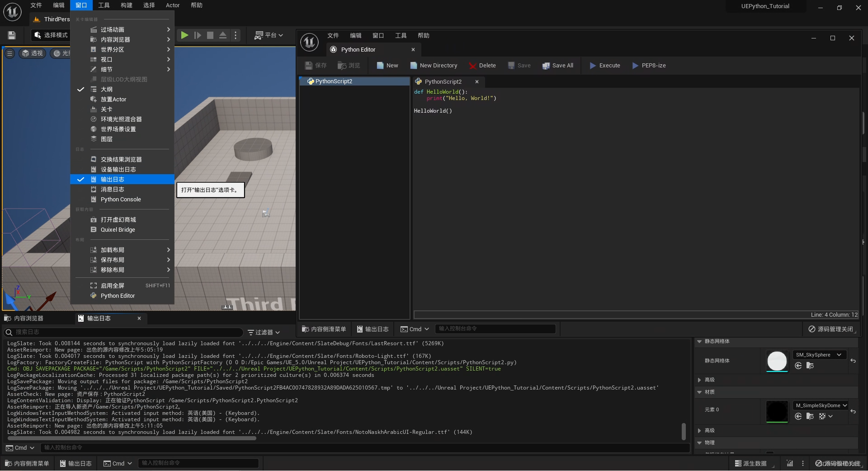Click the black M_SimpleSkyDome material thumbnail

pos(777,412)
